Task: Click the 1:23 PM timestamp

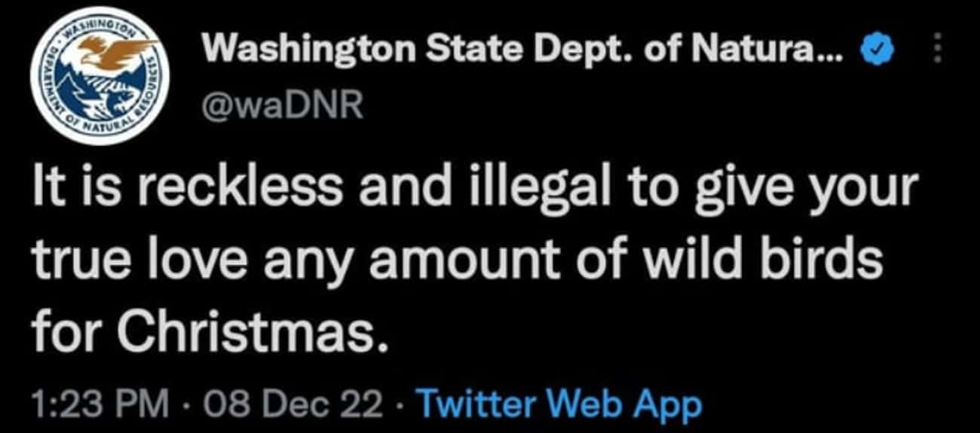Action: (x=98, y=405)
